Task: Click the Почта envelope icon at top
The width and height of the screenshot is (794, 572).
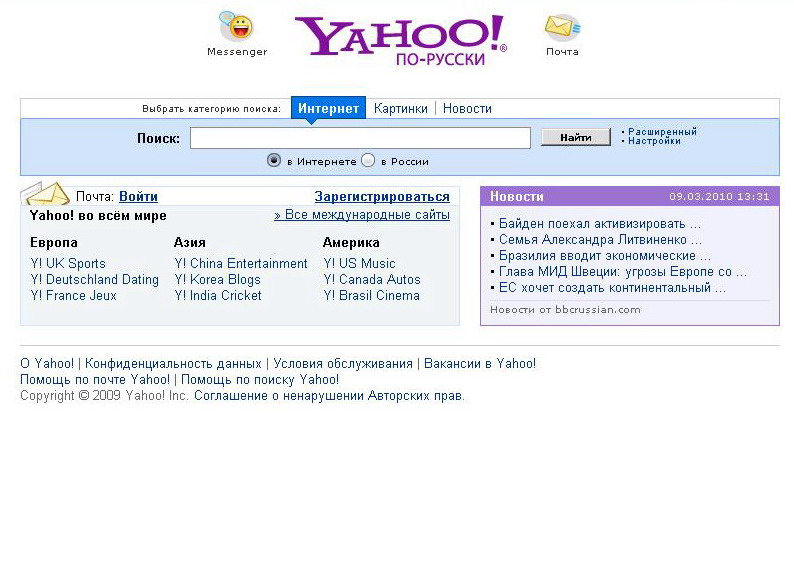Action: point(563,28)
